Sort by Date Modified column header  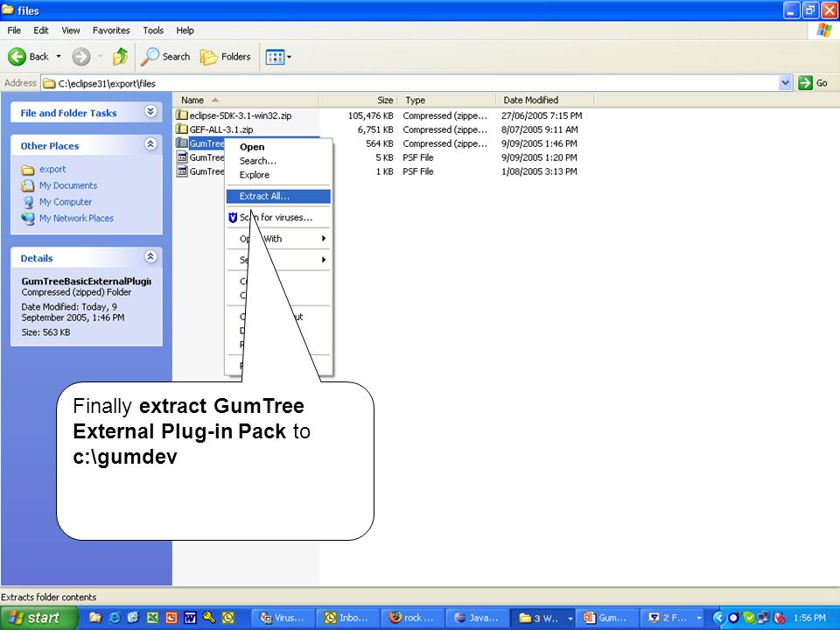point(545,100)
